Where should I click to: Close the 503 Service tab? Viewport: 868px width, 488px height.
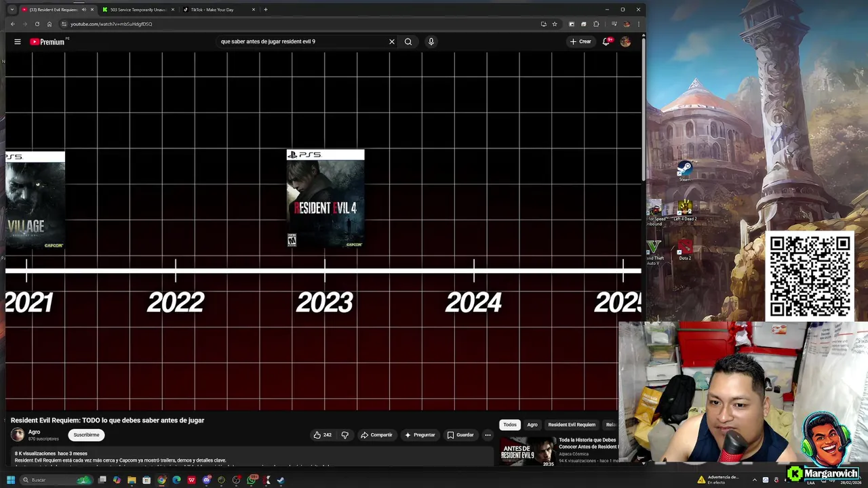(x=173, y=9)
